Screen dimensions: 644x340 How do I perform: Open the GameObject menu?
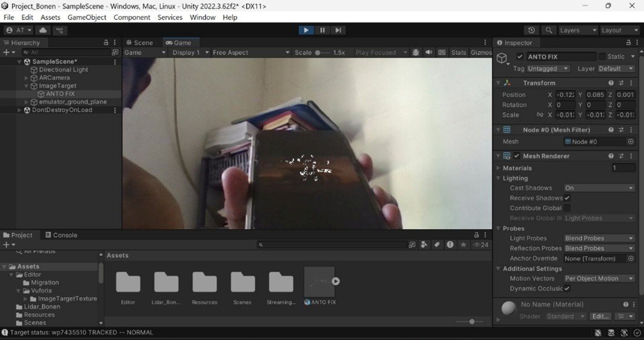point(86,18)
